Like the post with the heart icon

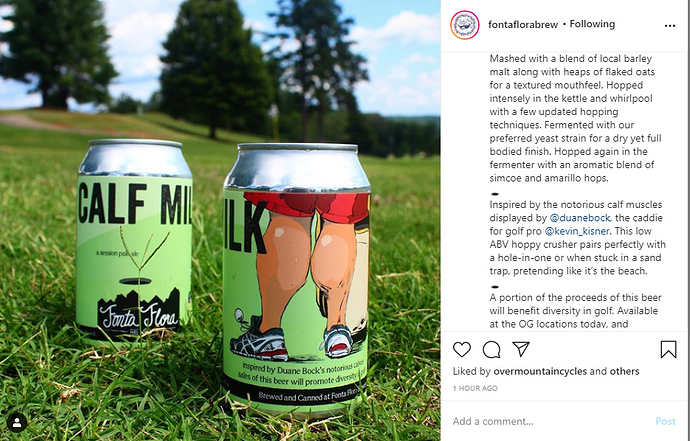coord(462,349)
